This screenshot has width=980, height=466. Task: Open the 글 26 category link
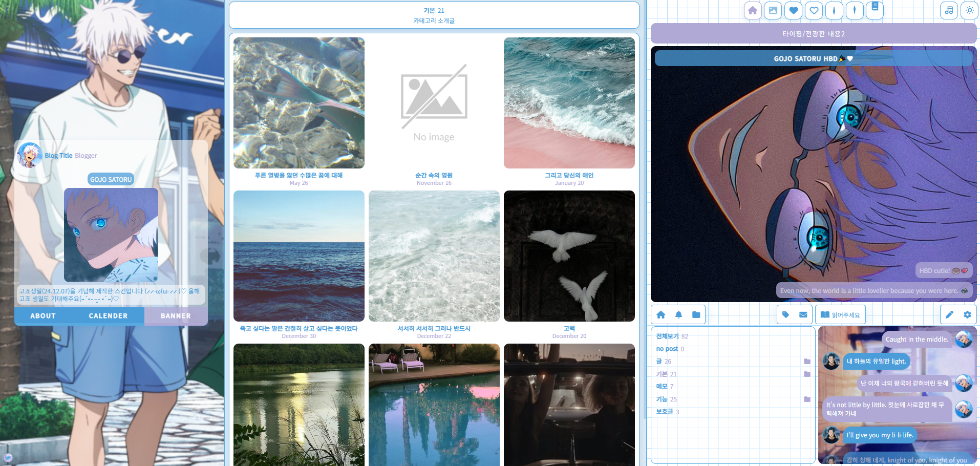pos(664,362)
